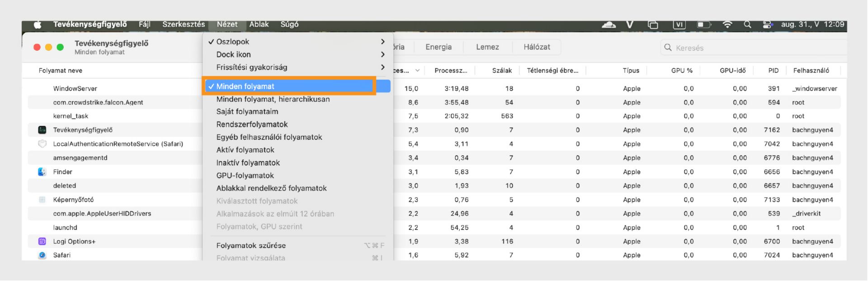Open battery status menu
This screenshot has height=281, width=868.
click(704, 24)
